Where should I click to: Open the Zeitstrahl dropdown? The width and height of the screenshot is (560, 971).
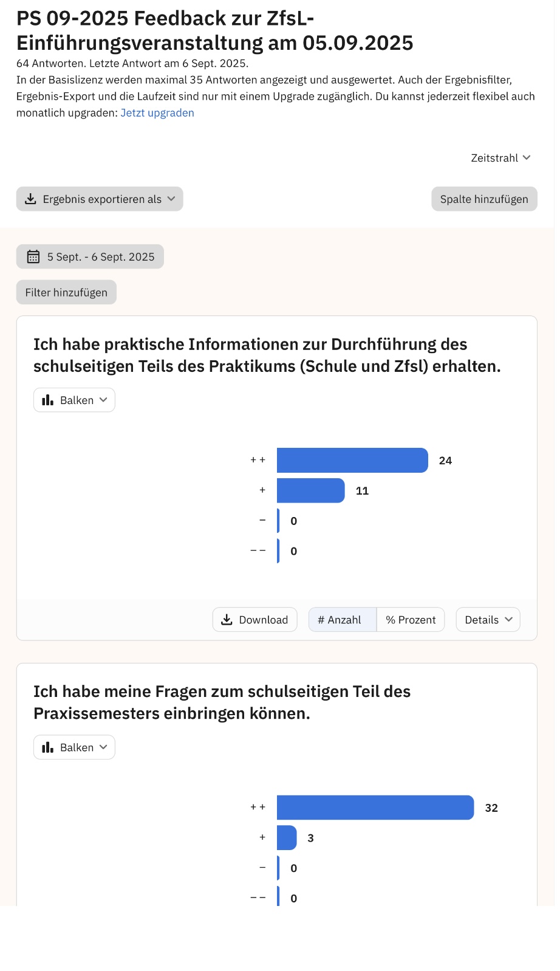[x=500, y=158]
